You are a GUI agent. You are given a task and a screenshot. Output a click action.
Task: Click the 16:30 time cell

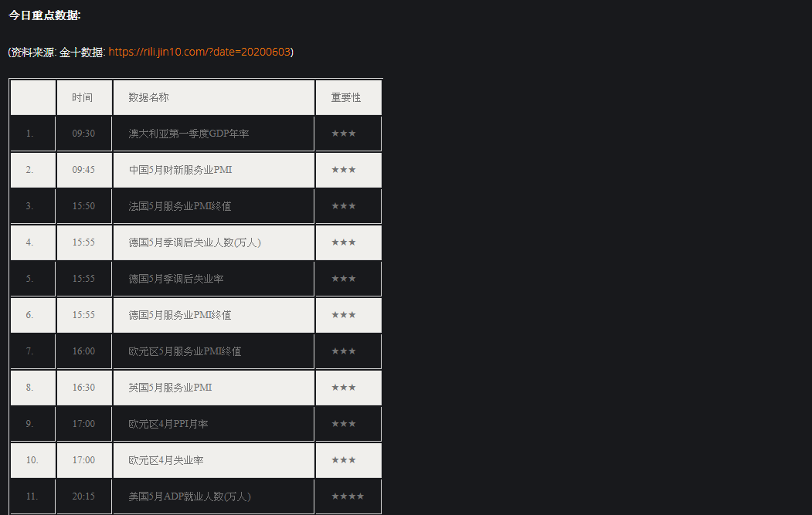(83, 387)
